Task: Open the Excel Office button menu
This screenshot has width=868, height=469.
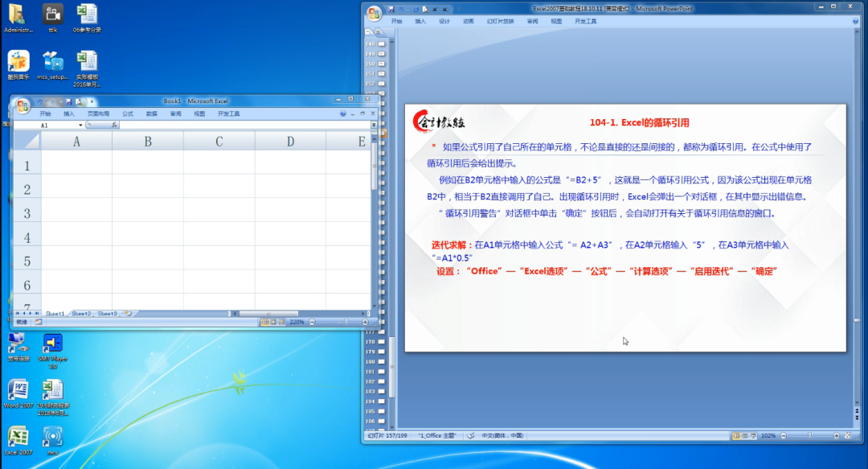Action: point(23,106)
